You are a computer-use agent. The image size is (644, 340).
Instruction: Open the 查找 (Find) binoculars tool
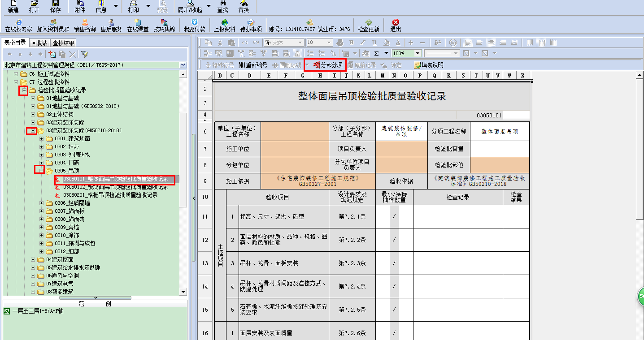point(222,4)
